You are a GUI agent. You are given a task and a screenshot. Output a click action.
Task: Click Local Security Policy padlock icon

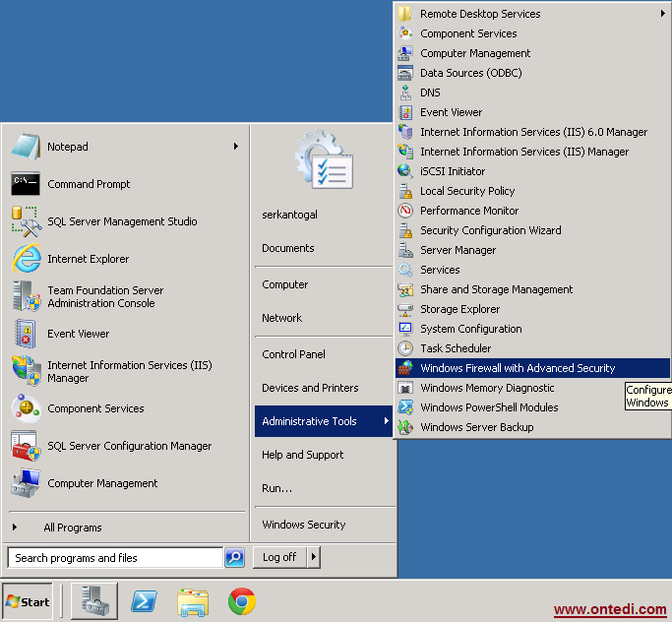[x=405, y=191]
